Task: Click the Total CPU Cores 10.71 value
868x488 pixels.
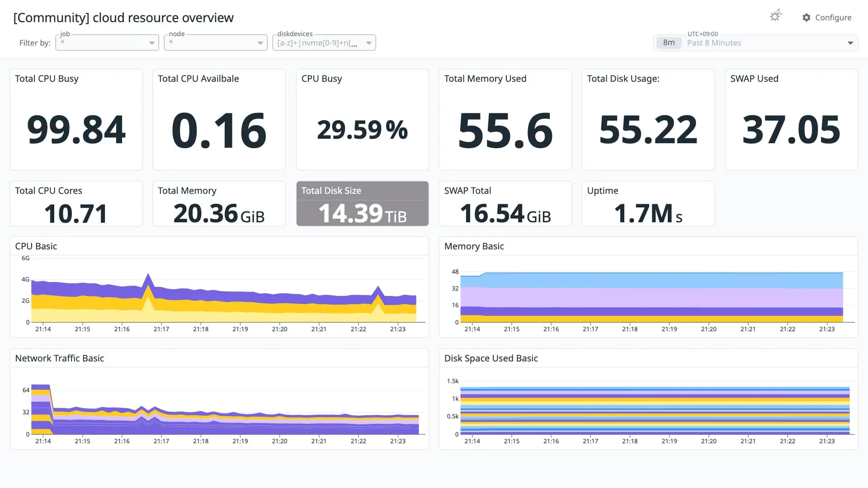Action: [76, 214]
